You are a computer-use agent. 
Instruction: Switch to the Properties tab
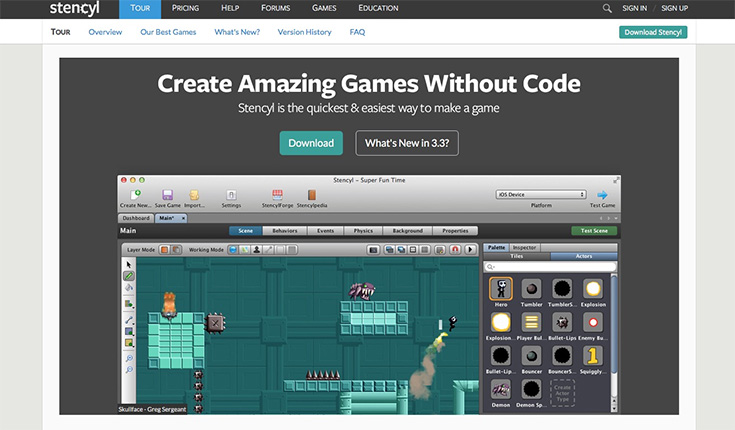coord(455,231)
